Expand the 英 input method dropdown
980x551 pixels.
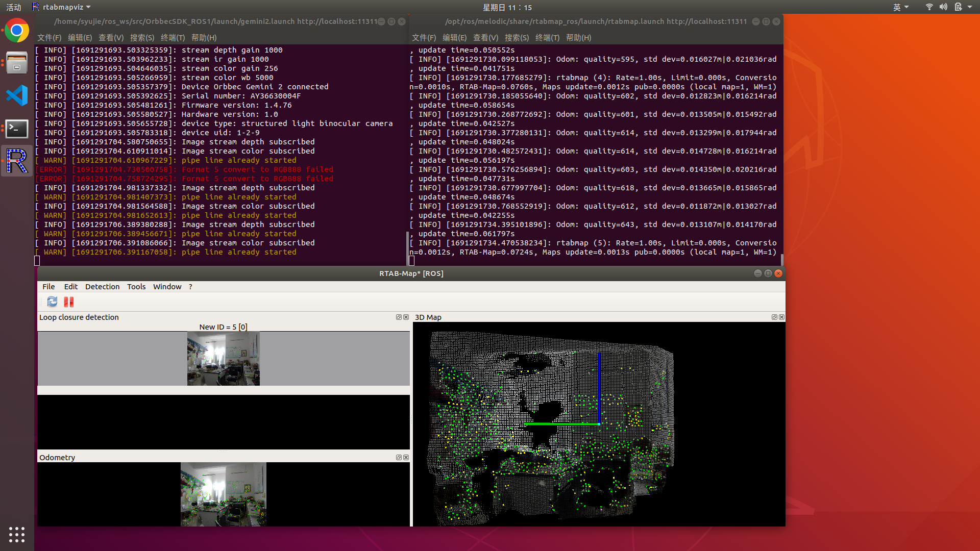pyautogui.click(x=901, y=7)
